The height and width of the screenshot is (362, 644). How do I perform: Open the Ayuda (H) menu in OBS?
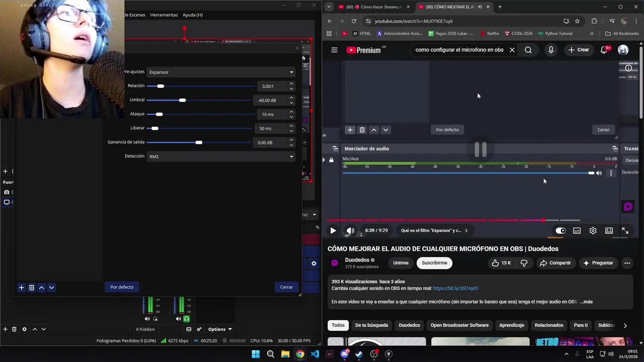[x=193, y=15]
